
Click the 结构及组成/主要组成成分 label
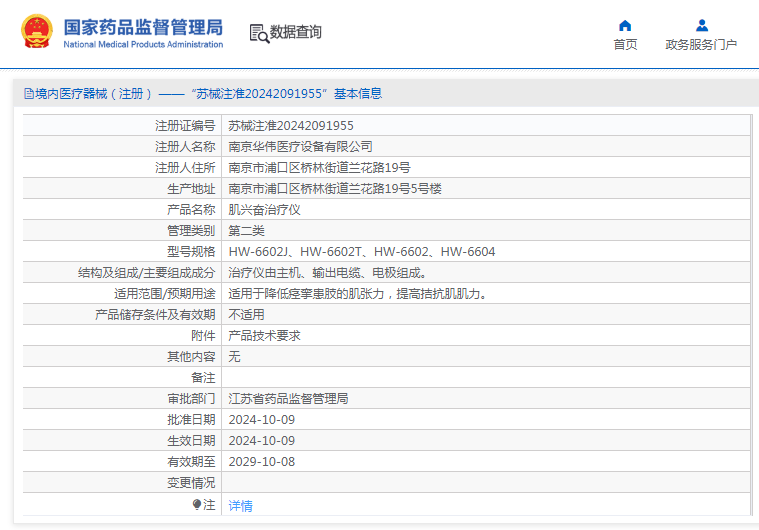point(147,273)
